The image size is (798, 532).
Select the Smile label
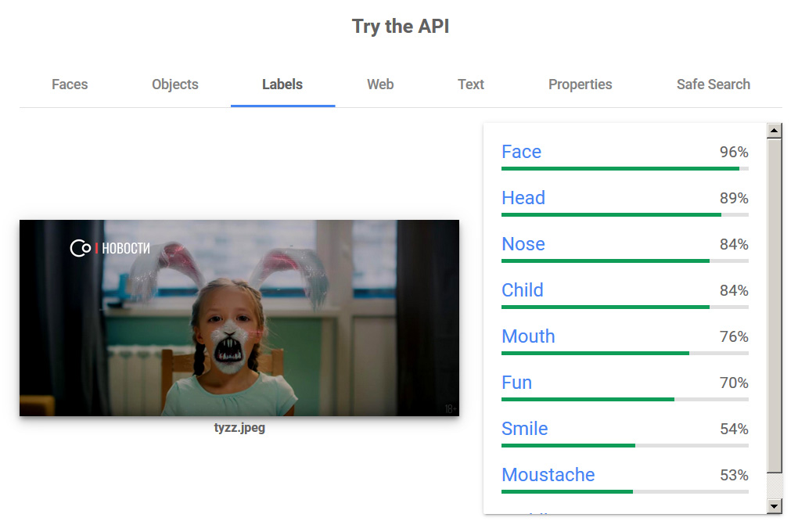click(525, 430)
